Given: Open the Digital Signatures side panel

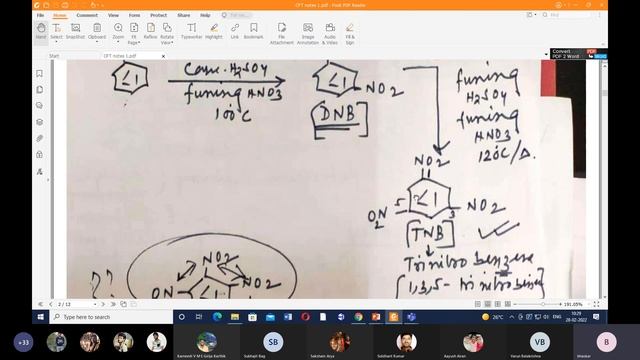Looking at the screenshot, I should pos(40,171).
